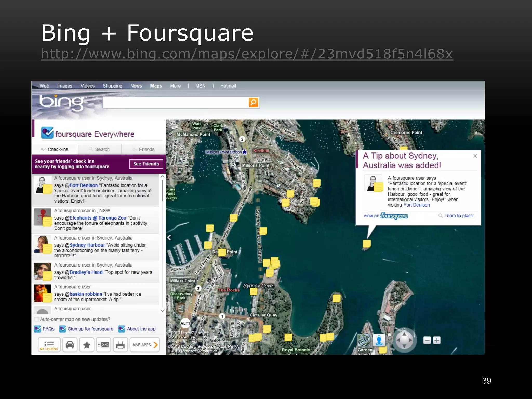Click the FAQs foursquare icon
The width and height of the screenshot is (532, 399).
click(37, 329)
